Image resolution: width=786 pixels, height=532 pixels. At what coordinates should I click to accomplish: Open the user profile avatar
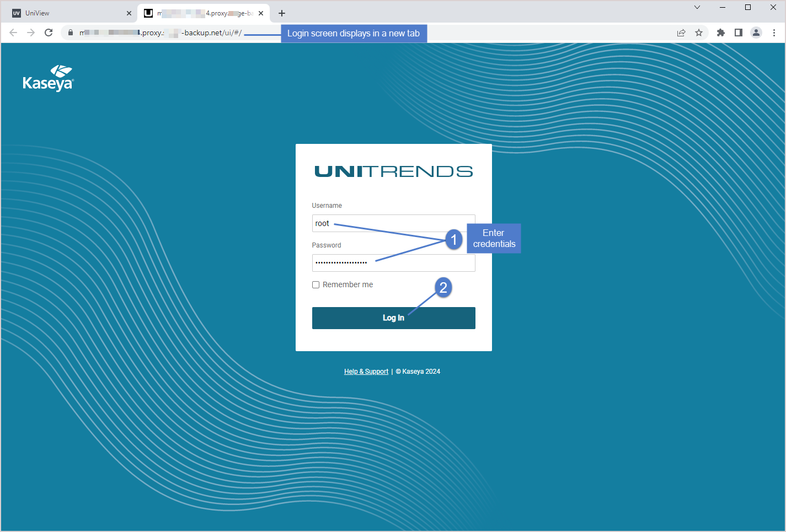[x=756, y=33]
